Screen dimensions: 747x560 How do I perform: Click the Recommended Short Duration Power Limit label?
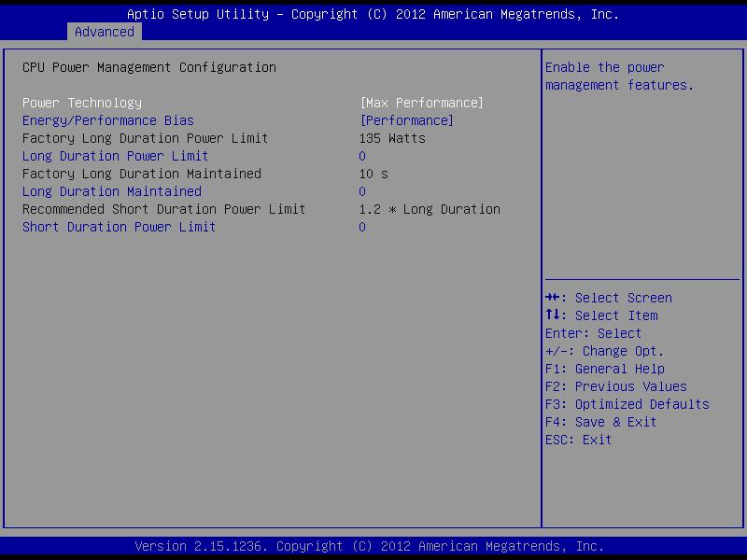click(164, 209)
